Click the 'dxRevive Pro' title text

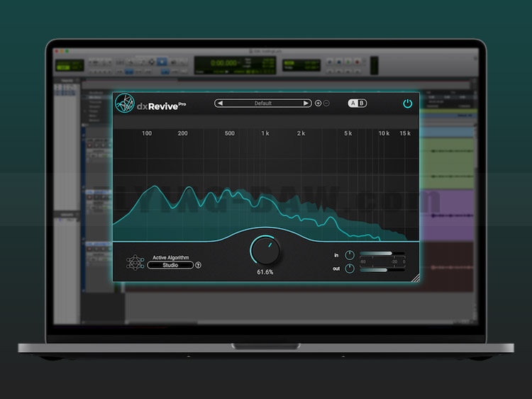(x=162, y=106)
